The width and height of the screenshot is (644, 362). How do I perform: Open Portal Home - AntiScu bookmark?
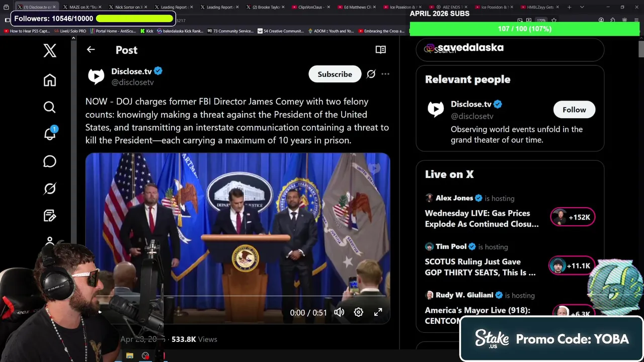tap(113, 31)
